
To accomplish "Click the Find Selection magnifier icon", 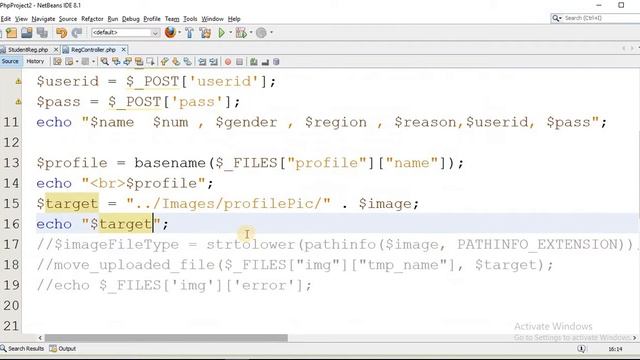I will coord(105,62).
